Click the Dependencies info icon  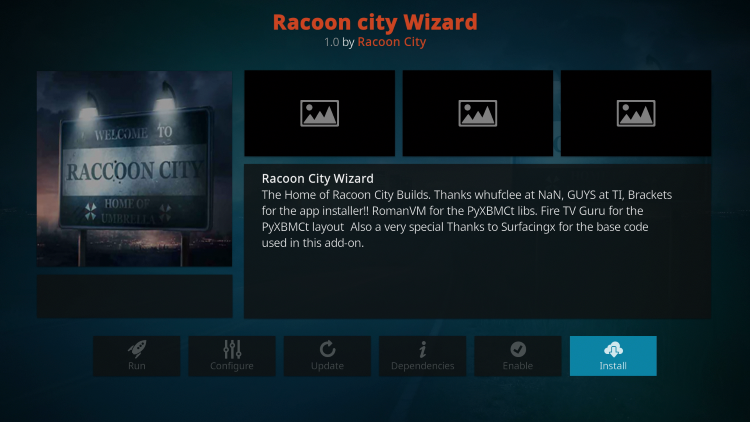422,350
